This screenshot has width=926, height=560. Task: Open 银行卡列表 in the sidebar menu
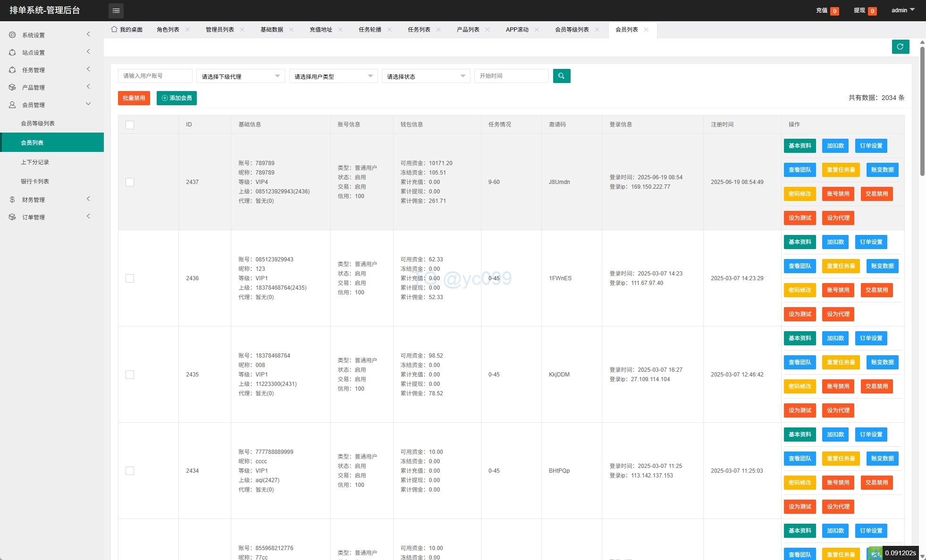pyautogui.click(x=35, y=182)
